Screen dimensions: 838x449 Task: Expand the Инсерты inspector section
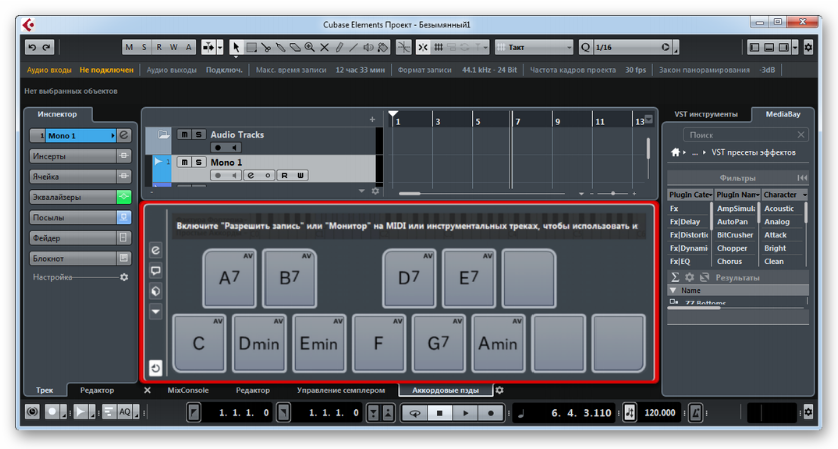[x=73, y=156]
